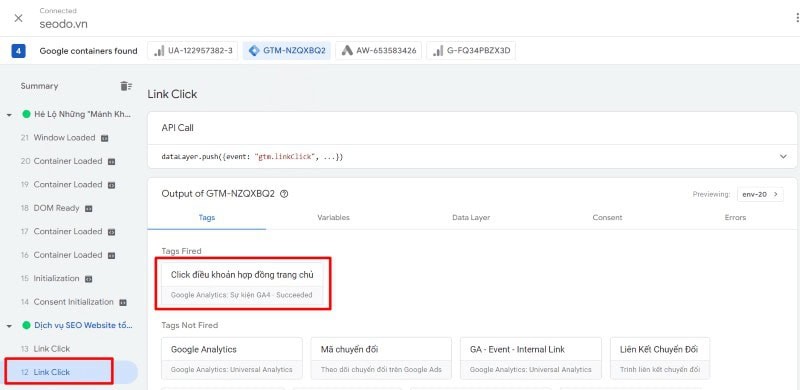
Task: Select event 18 DOM Ready
Action: (50, 208)
